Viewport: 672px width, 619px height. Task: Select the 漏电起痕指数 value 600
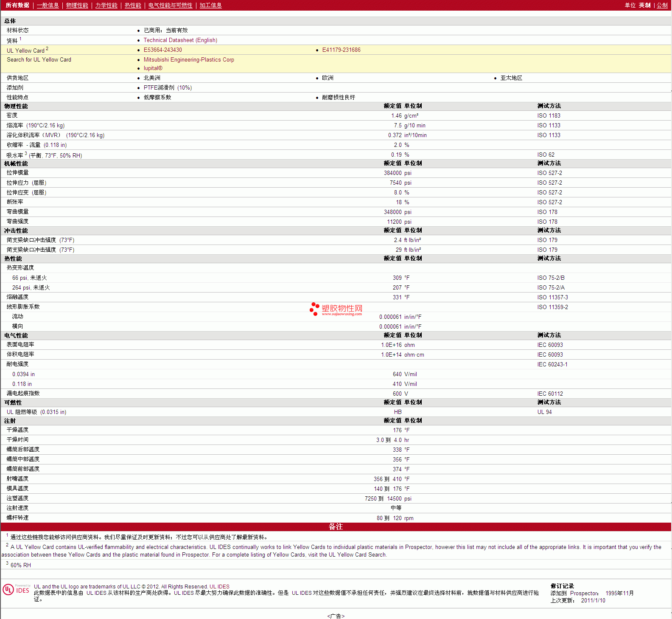(x=397, y=394)
